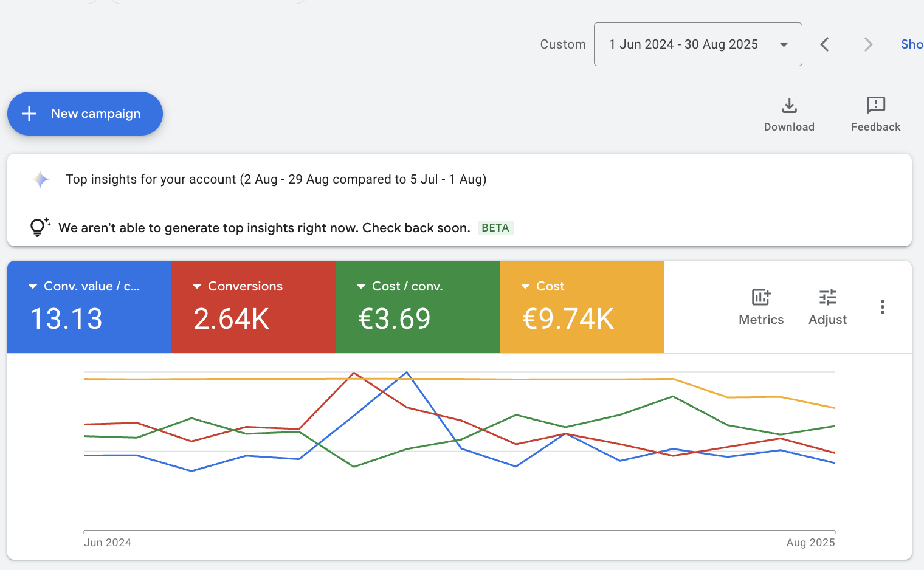Click the dropdown arrow beside the date range
The image size is (924, 570).
(x=784, y=44)
